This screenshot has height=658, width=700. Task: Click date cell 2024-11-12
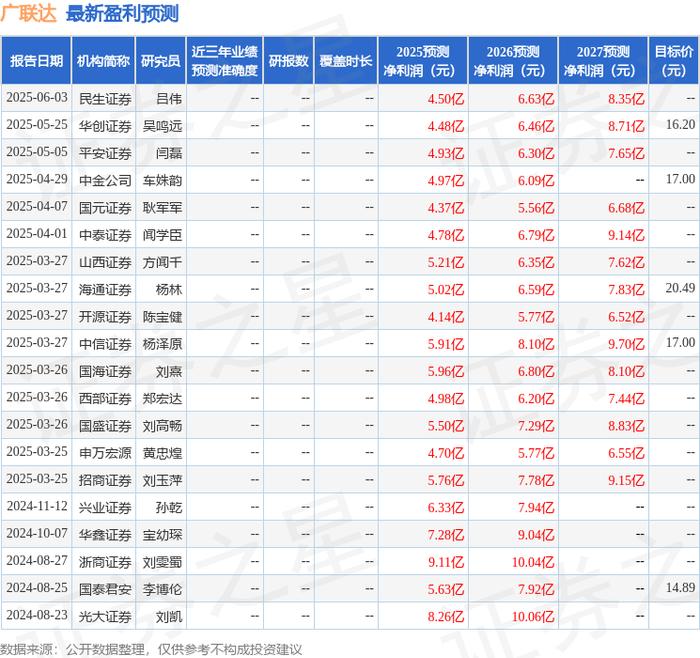37,506
